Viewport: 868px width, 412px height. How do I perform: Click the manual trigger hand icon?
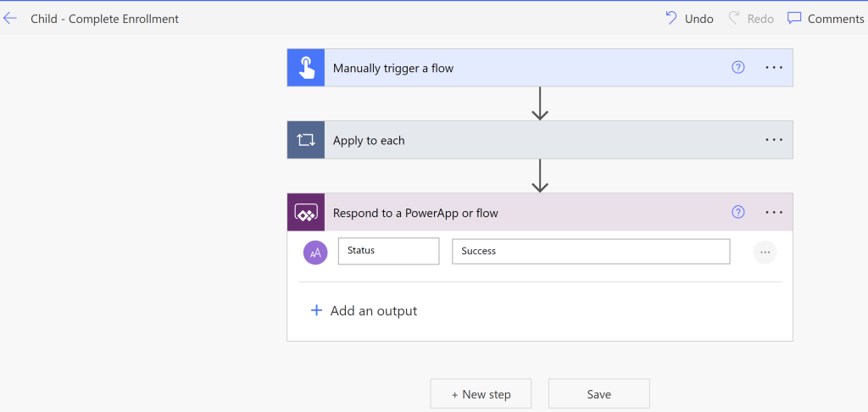tap(306, 68)
